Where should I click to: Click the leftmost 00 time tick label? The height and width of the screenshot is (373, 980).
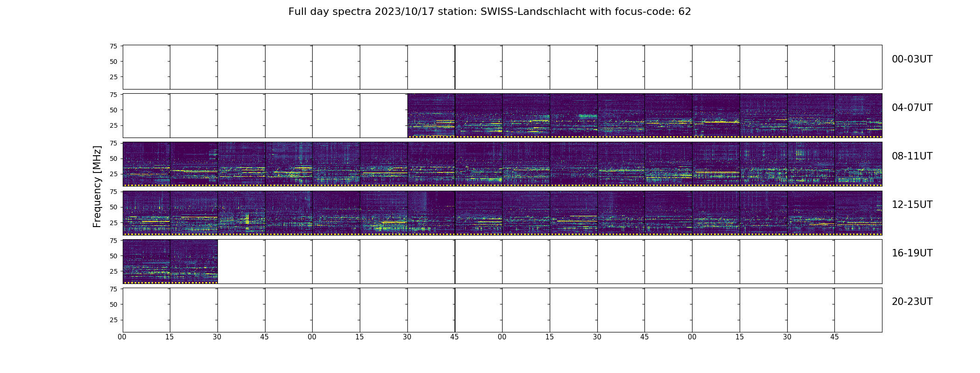tap(122, 337)
